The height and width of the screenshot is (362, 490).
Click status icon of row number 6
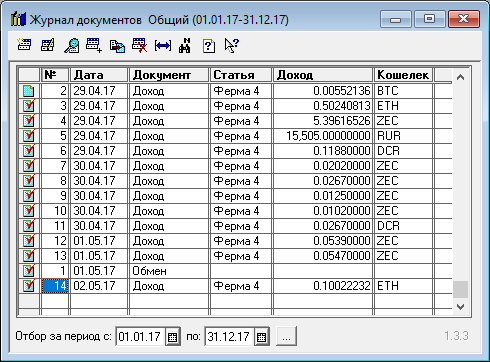[x=29, y=151]
